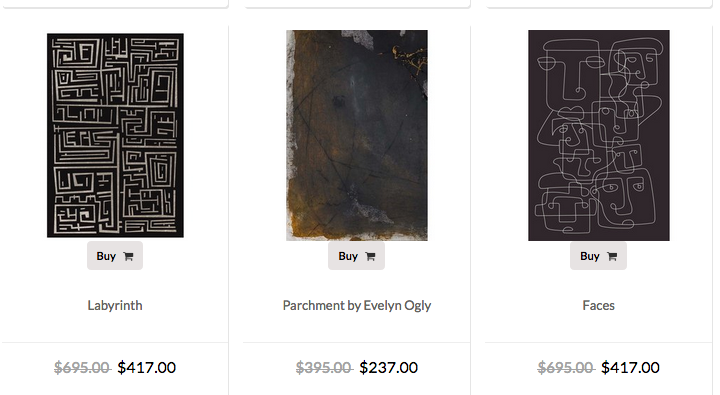Click Parchment crossed-out price $395.00
This screenshot has width=720, height=395.
pos(324,367)
